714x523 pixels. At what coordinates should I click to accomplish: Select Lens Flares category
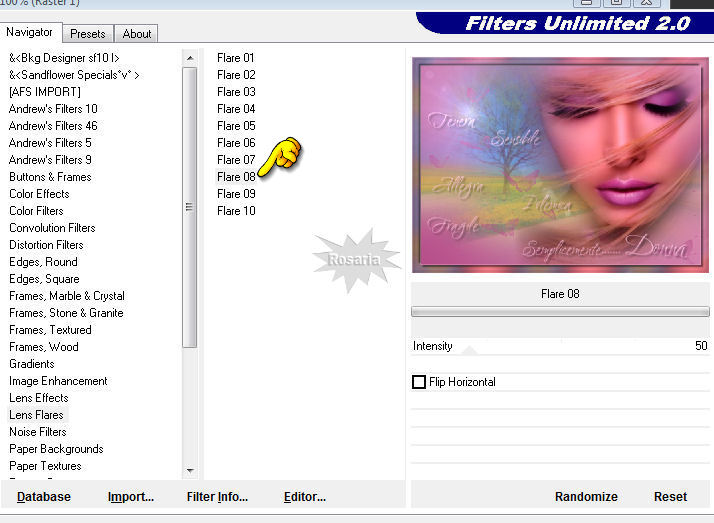click(x=36, y=415)
